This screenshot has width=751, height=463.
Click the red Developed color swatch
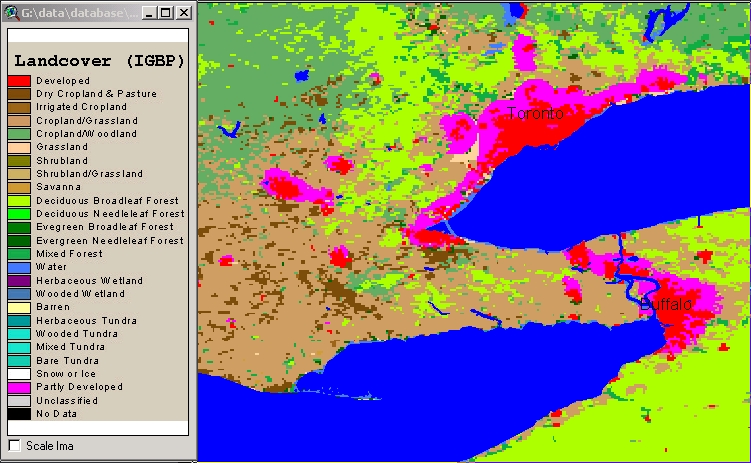19,80
